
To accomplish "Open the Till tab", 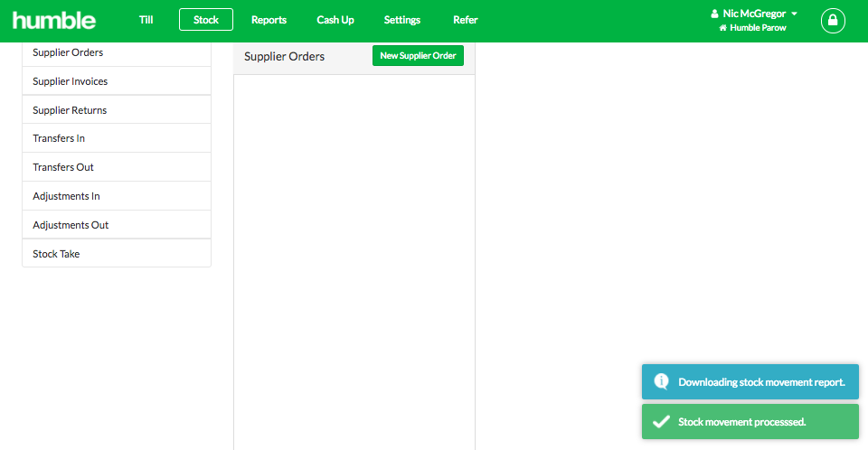I will [x=146, y=20].
